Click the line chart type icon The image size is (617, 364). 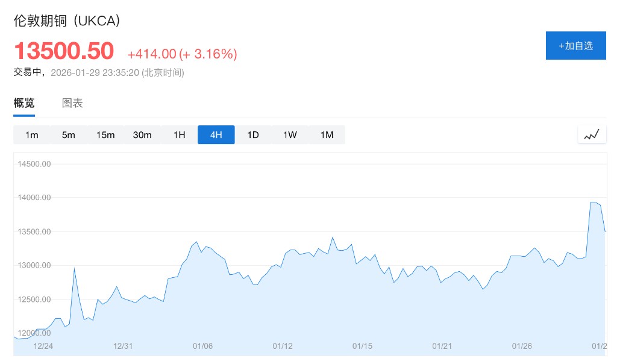[x=592, y=135]
